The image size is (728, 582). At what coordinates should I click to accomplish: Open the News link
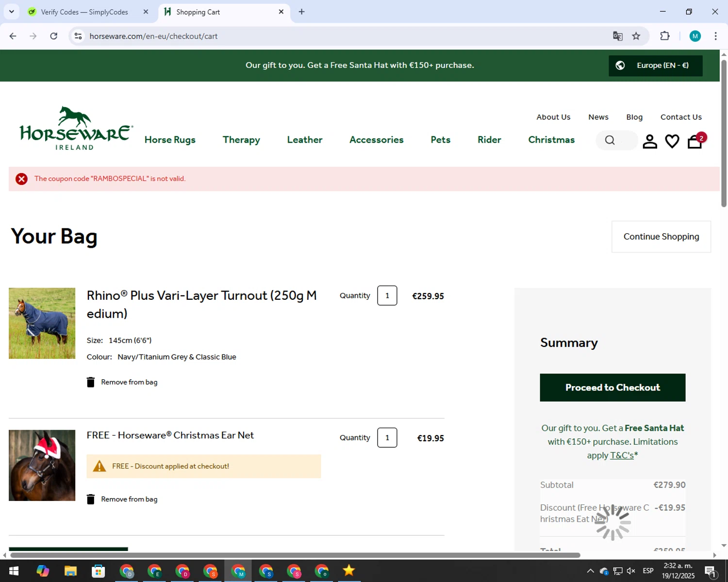[598, 117]
